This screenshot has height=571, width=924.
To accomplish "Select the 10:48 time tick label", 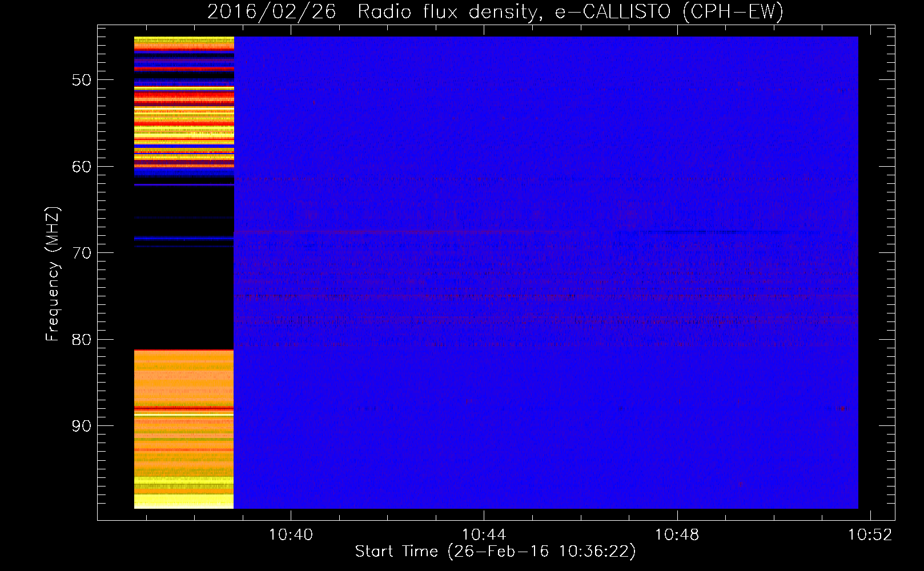I will click(677, 535).
